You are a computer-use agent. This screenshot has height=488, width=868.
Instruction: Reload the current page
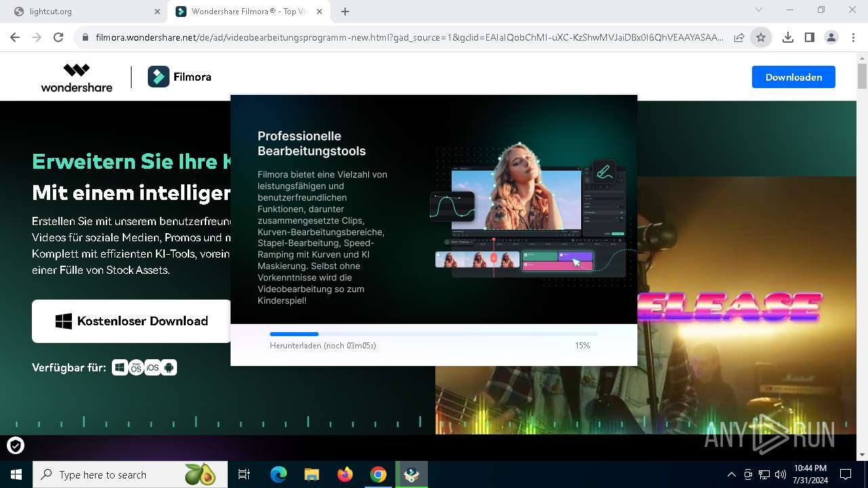coord(58,38)
